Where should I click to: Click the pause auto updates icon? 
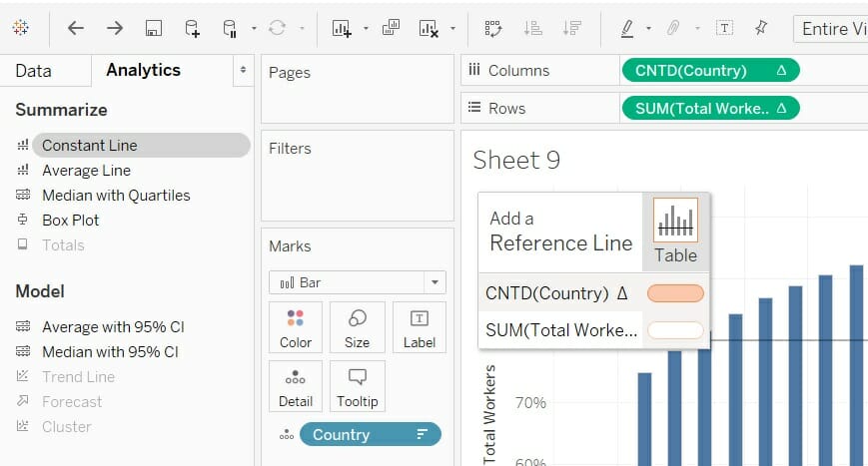point(230,28)
